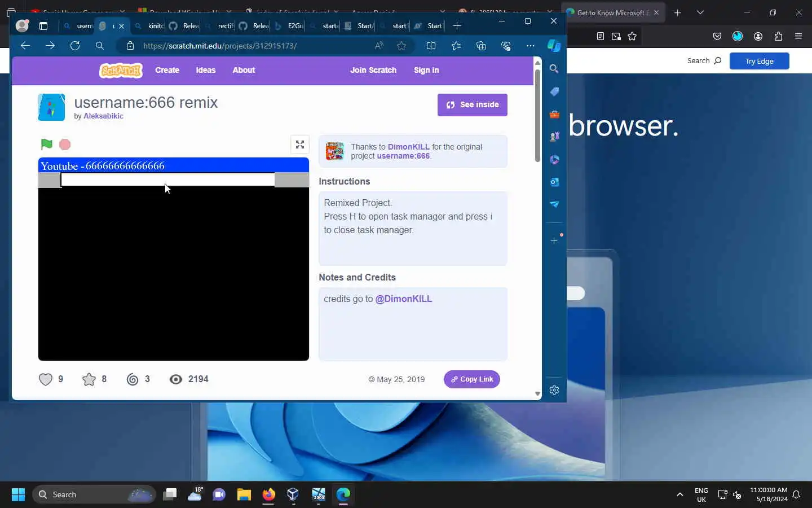812x508 pixels.
Task: Open the Edge sidebar Games chess icon
Action: (x=554, y=137)
